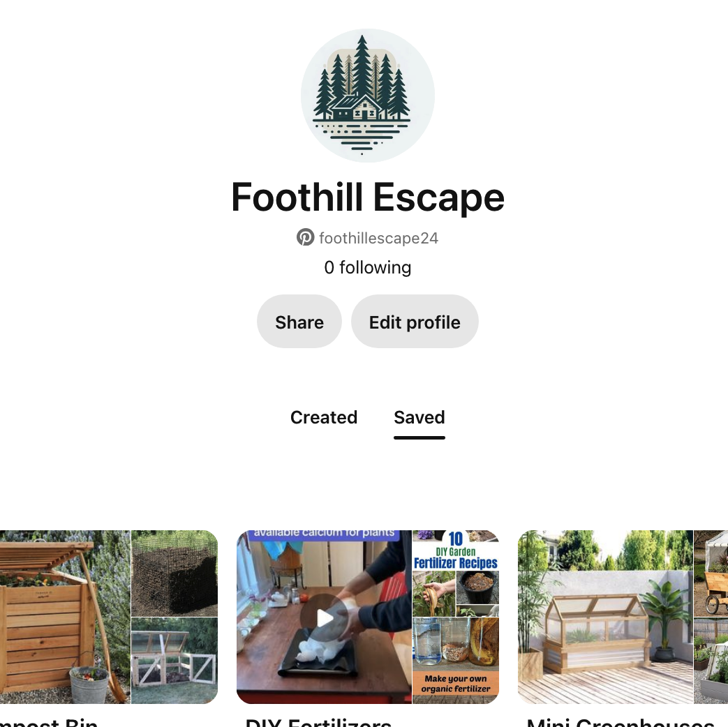This screenshot has width=728, height=727.
Task: Open the wooden compost bin thumbnail
Action: pyautogui.click(x=65, y=617)
